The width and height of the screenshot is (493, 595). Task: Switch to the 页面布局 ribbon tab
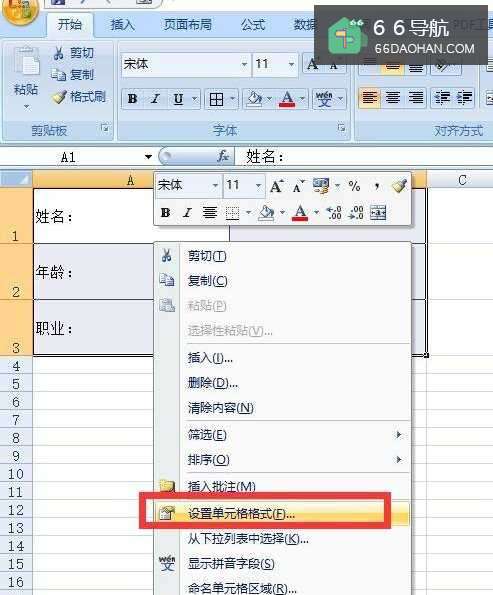187,25
